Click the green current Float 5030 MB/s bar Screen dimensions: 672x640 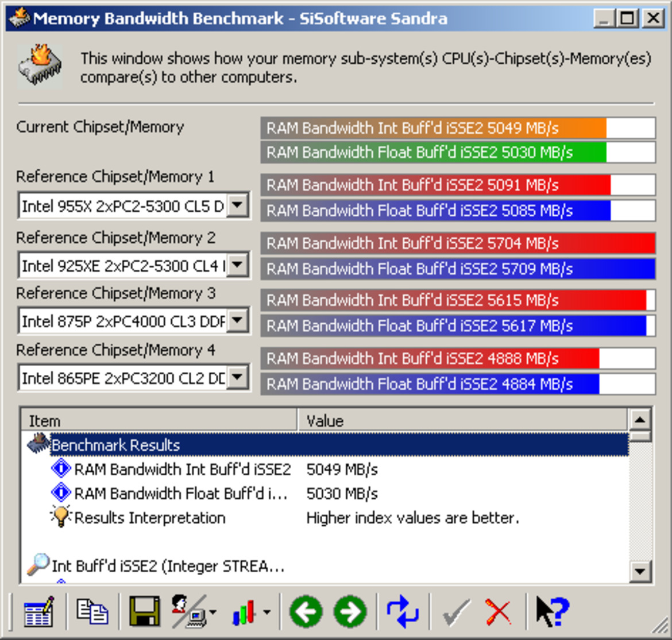[x=458, y=152]
